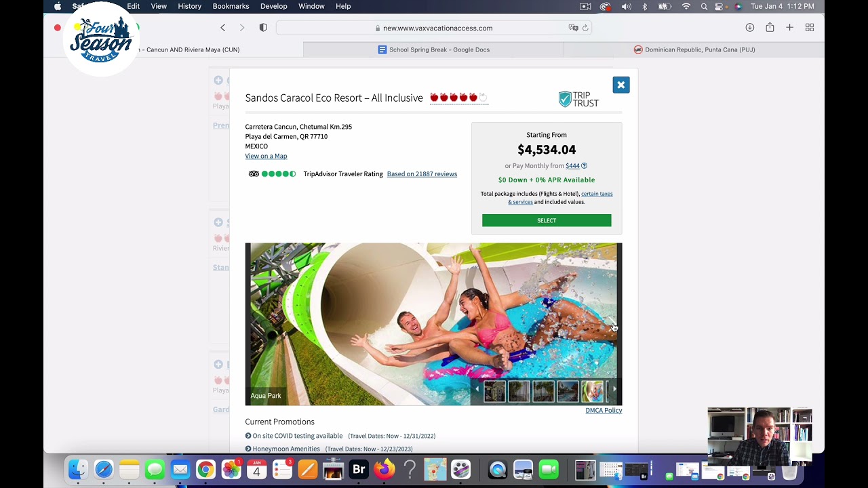868x488 pixels.
Task: Click the monthly payment help question icon
Action: coord(584,166)
